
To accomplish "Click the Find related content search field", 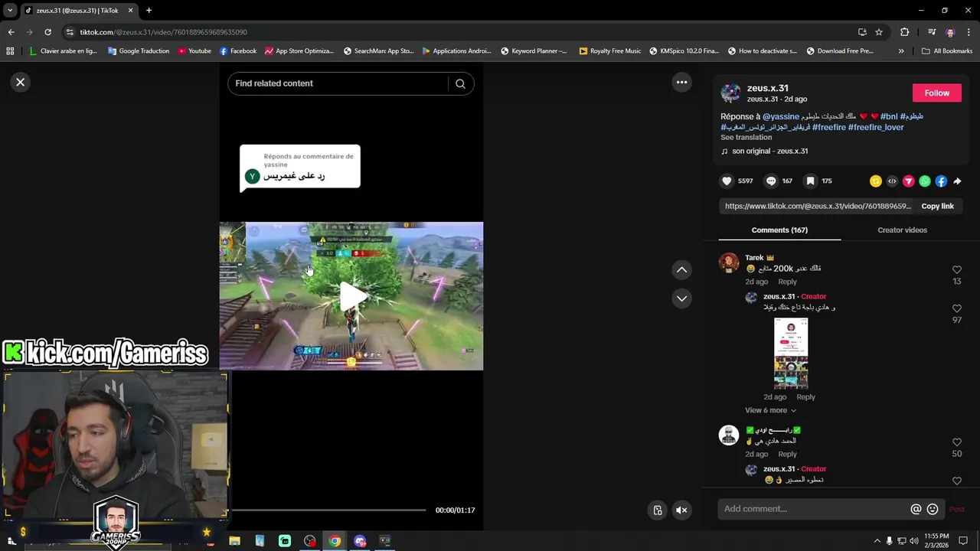I will point(338,83).
